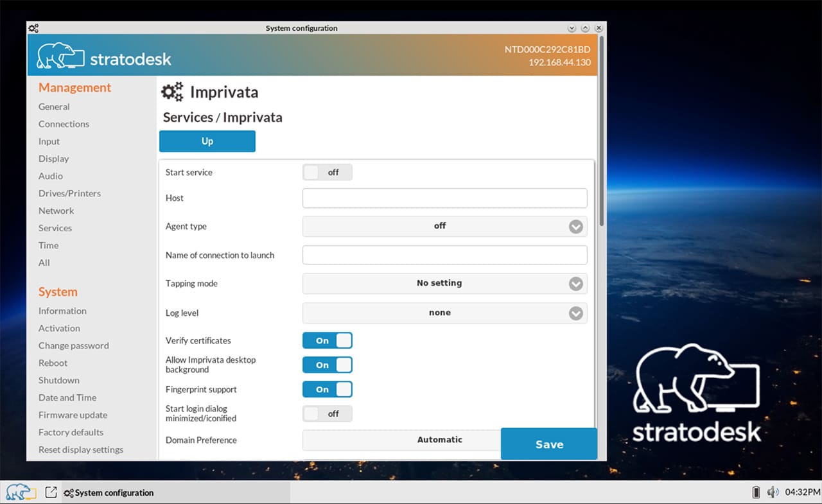Open the volume speaker icon in tray

click(x=773, y=492)
